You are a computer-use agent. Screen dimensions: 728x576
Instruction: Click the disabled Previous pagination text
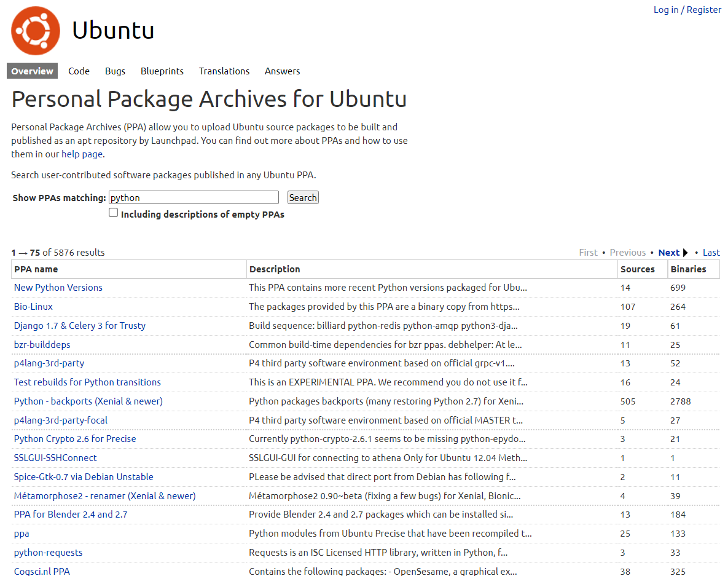628,253
